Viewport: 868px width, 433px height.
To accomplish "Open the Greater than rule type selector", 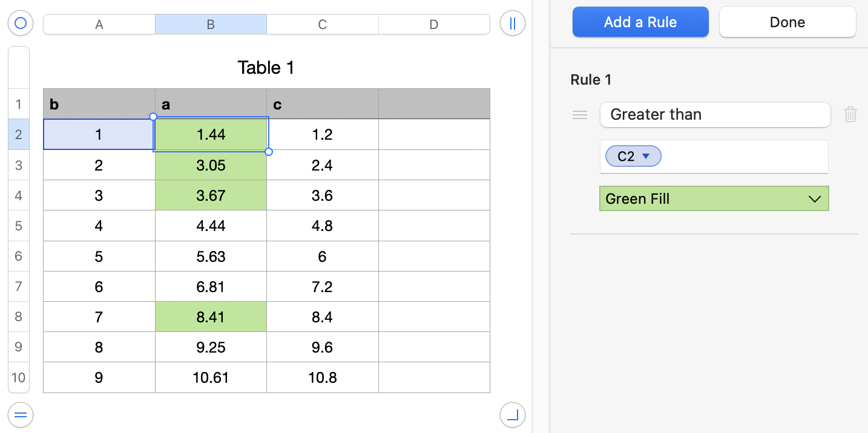I will click(715, 115).
